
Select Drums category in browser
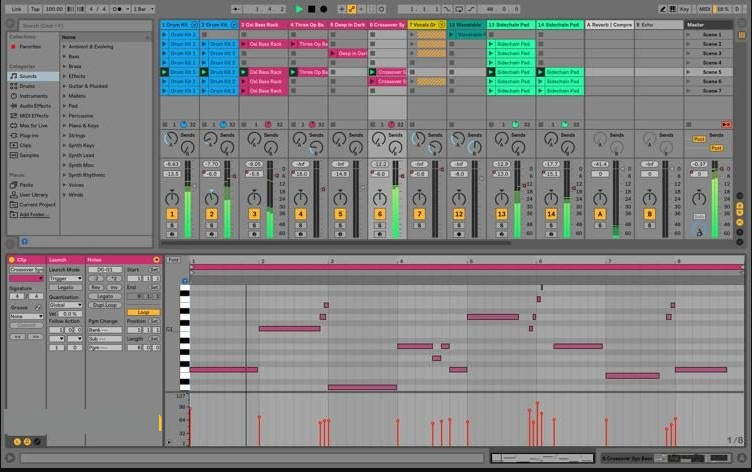pyautogui.click(x=27, y=86)
